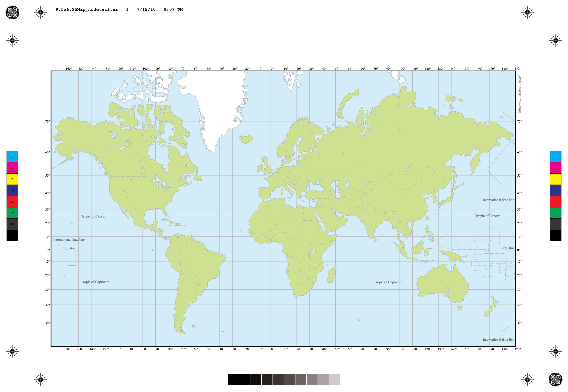Screen dimensions: 568x392
Task: Click the yellow Y calibration swatch
Action: pos(12,179)
